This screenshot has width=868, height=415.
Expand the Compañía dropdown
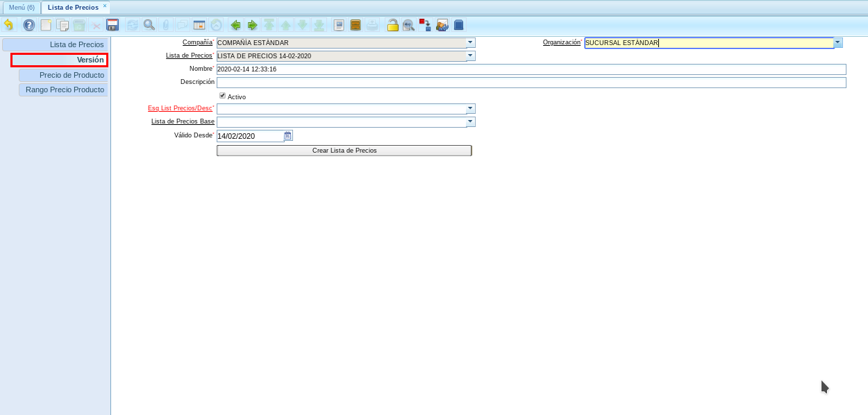click(471, 42)
